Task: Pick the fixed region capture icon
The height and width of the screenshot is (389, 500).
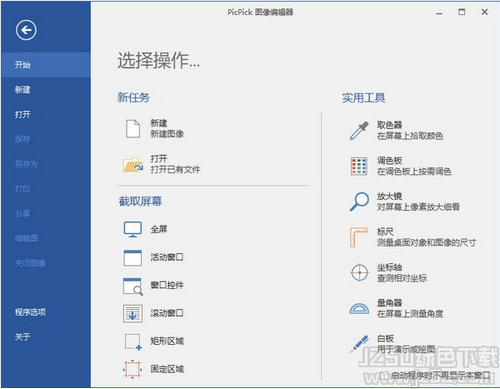Action: tap(133, 369)
